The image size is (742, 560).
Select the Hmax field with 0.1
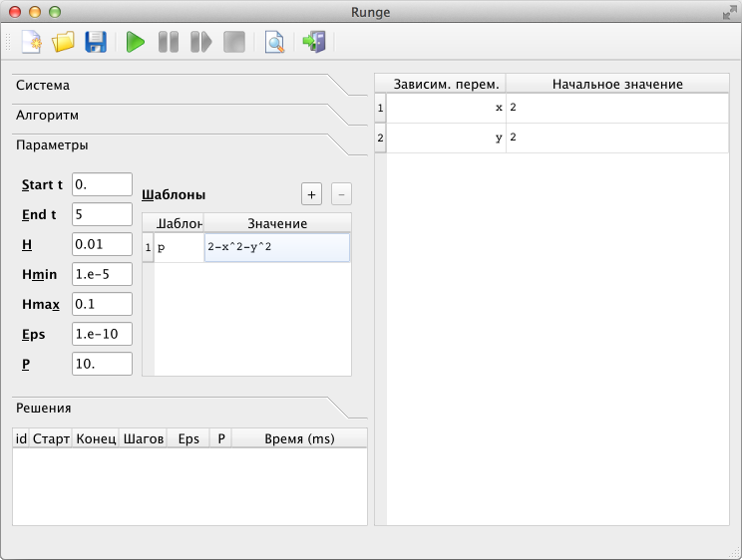pos(102,304)
